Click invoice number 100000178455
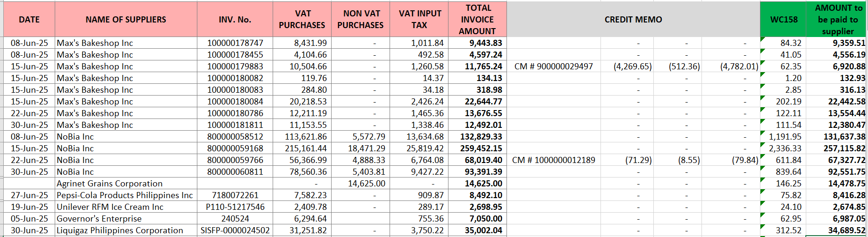 coord(235,55)
